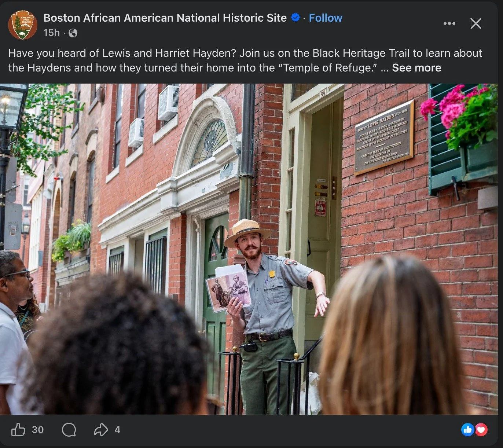Open the three-dot post options menu

(449, 23)
